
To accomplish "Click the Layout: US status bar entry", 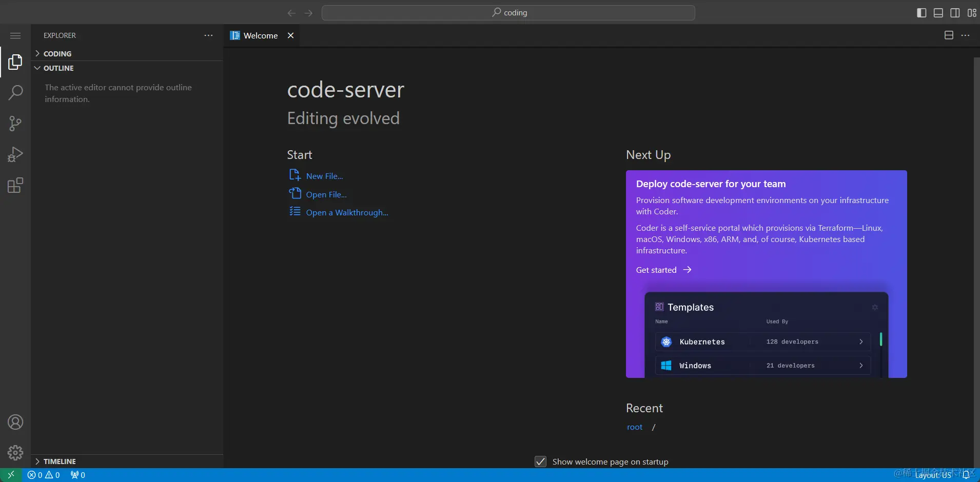I will tap(933, 475).
